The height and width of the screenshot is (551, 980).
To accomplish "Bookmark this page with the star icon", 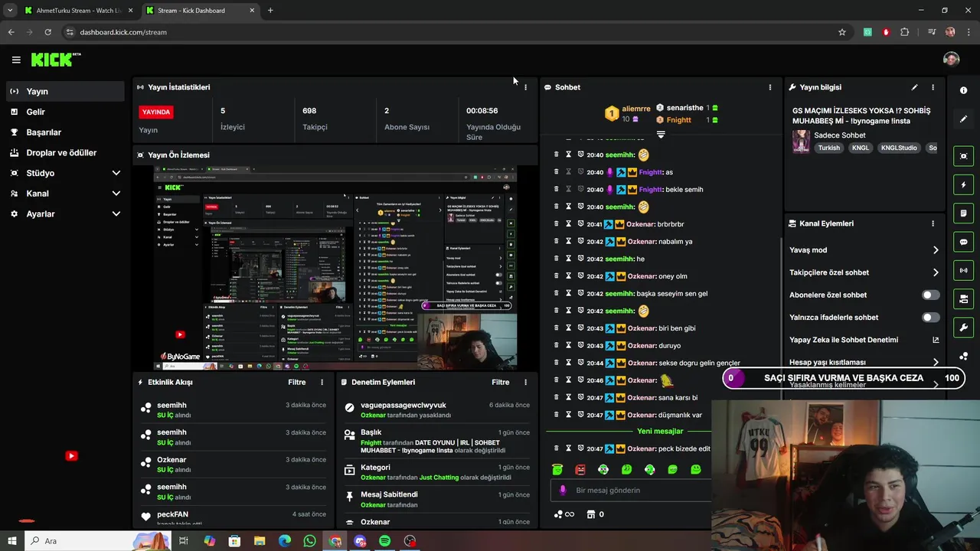I will pos(842,32).
